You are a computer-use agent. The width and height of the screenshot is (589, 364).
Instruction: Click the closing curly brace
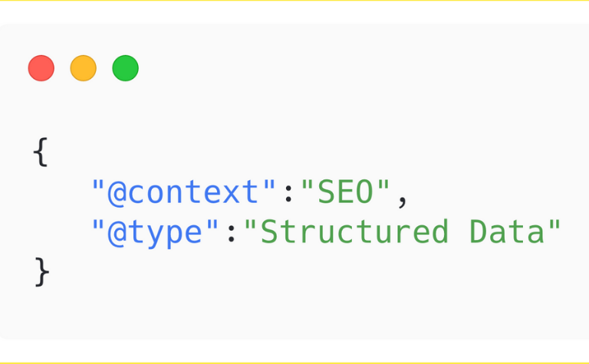[x=41, y=272]
